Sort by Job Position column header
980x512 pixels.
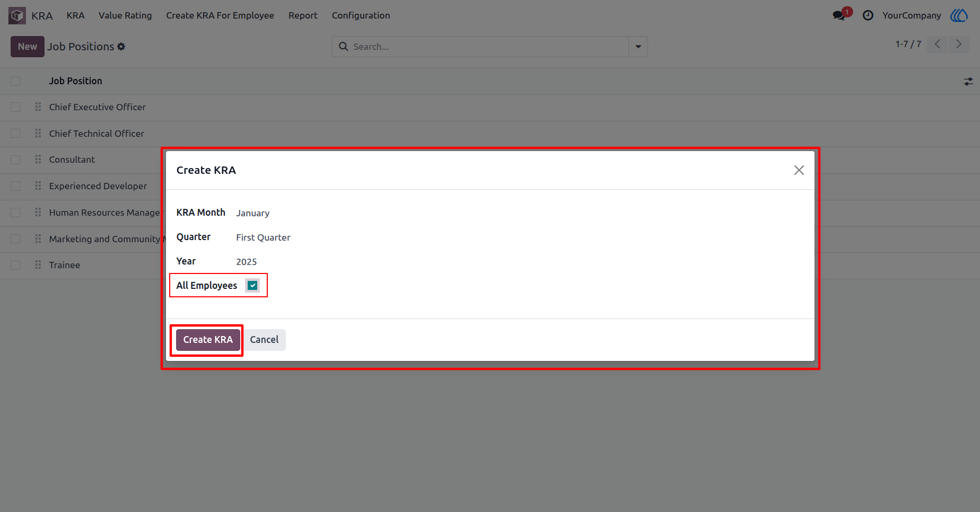[76, 81]
